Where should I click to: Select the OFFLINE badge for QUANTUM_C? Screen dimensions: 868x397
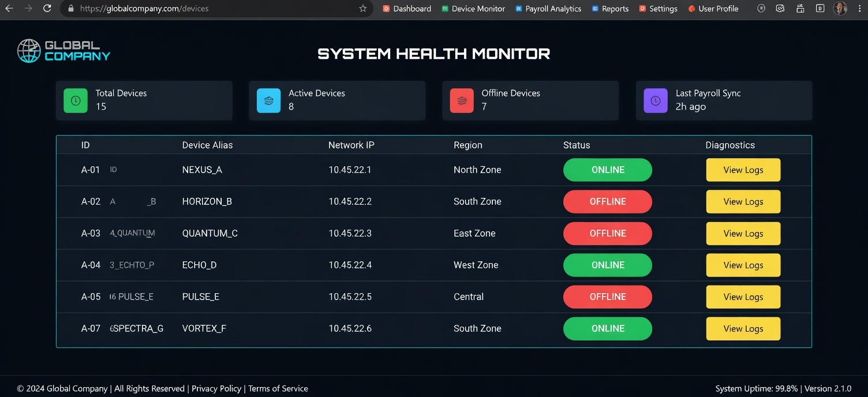pos(608,233)
